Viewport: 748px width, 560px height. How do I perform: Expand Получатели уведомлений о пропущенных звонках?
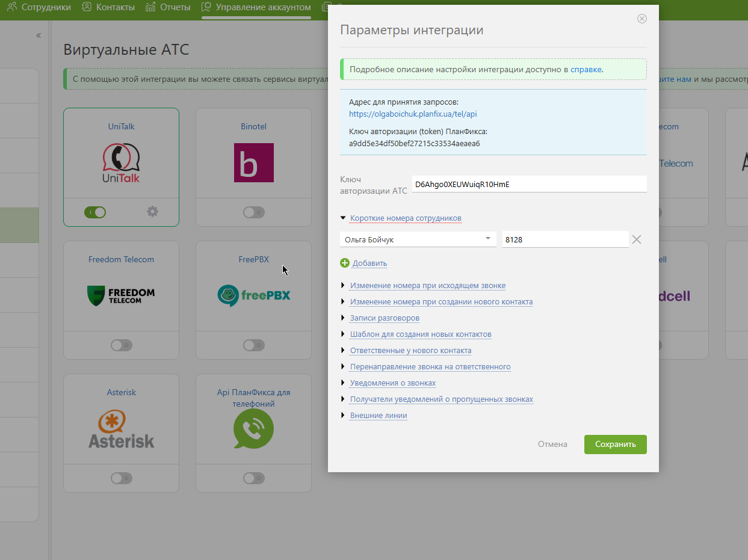(x=442, y=399)
